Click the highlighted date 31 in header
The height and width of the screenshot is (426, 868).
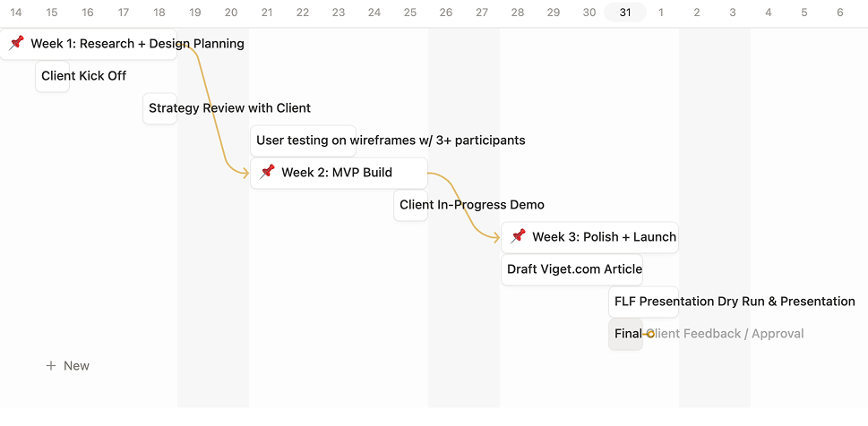pos(625,13)
